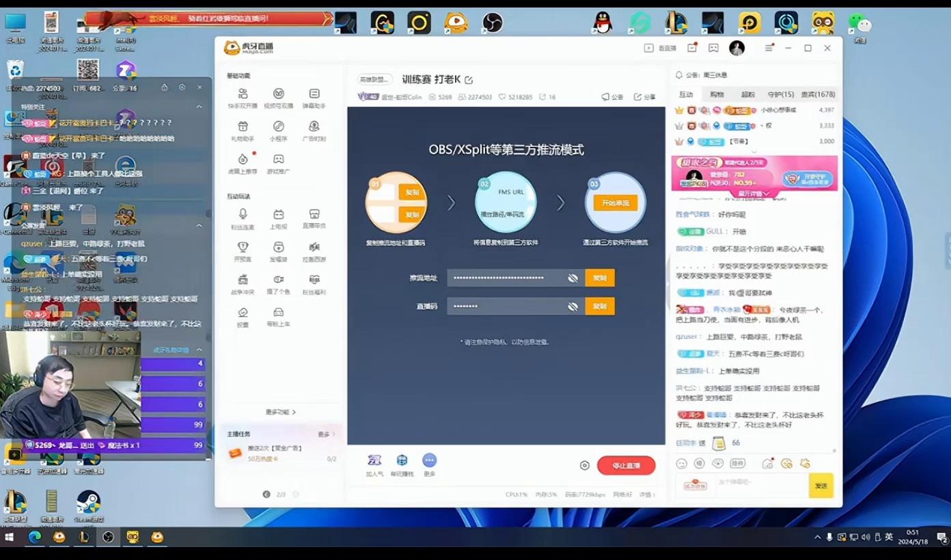Toggle visibility of the 直播码 stream code
951x560 pixels.
click(x=573, y=307)
